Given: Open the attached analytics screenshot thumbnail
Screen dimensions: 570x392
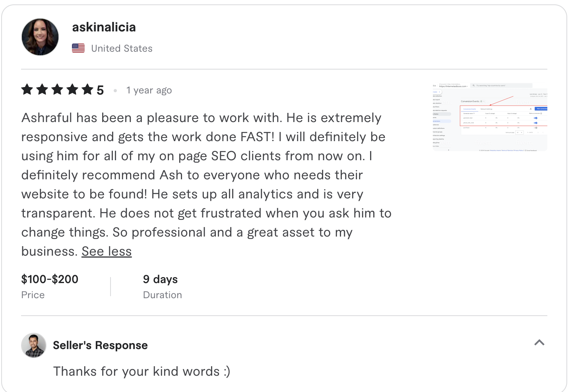Looking at the screenshot, I should point(490,117).
